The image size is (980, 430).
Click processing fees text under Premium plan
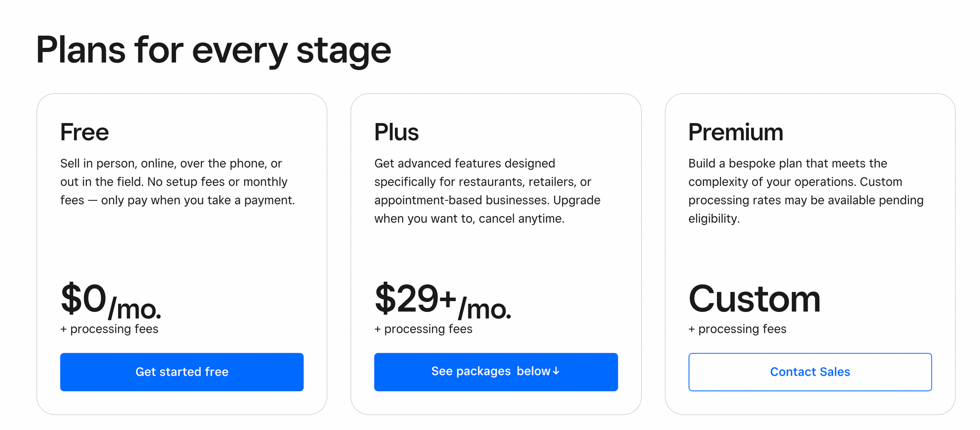[x=737, y=329]
